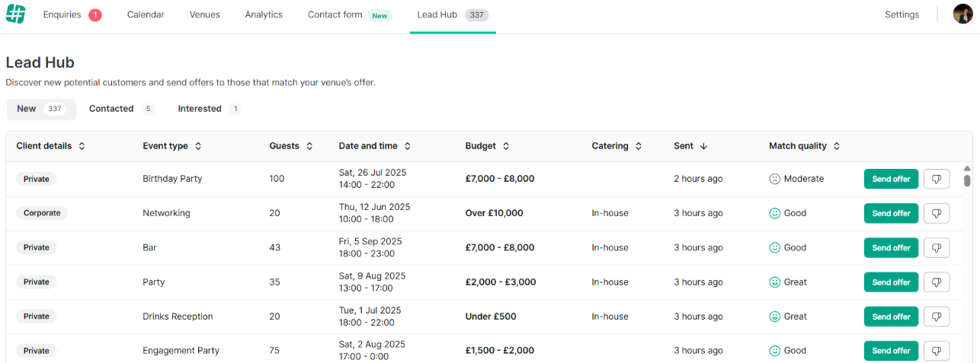
Task: Click the table's vertical scrollbar thumb
Action: click(967, 180)
